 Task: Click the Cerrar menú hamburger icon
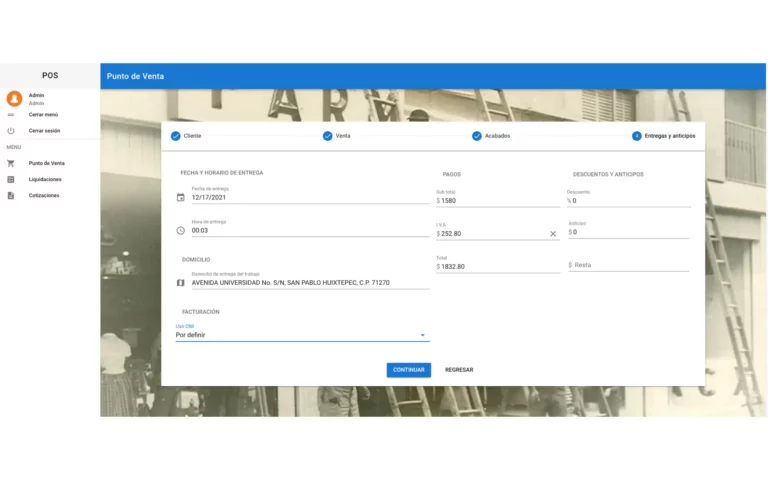pos(11,115)
